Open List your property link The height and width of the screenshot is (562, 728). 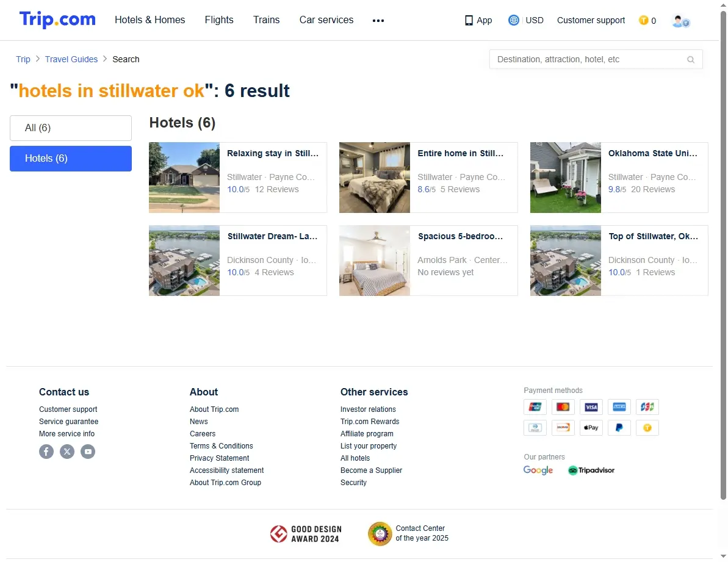pyautogui.click(x=369, y=446)
